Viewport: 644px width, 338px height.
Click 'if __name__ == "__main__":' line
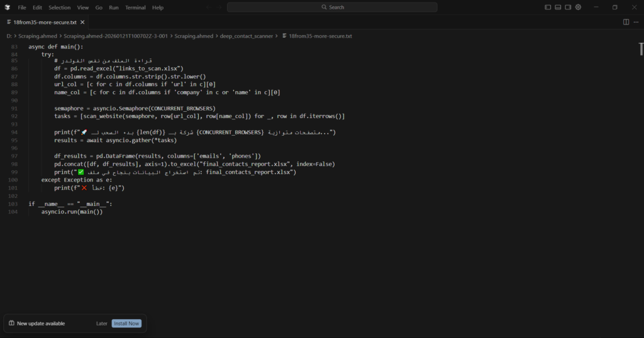[70, 204]
